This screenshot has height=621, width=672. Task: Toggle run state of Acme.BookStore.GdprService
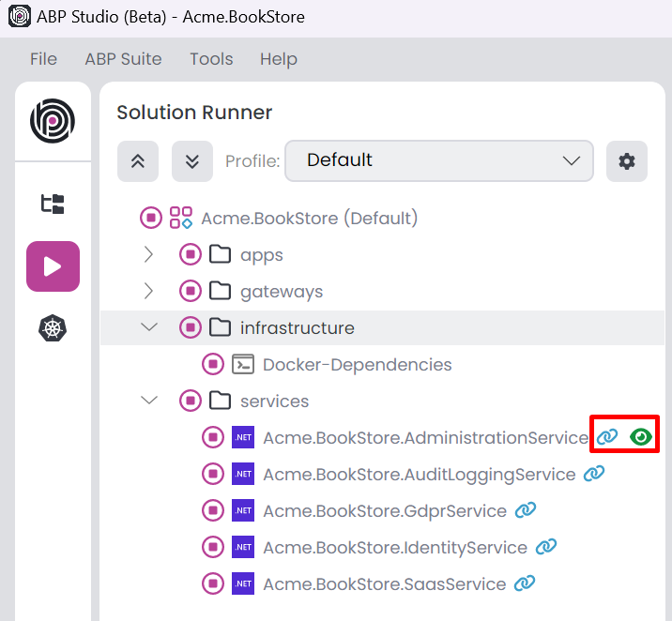[x=213, y=510]
